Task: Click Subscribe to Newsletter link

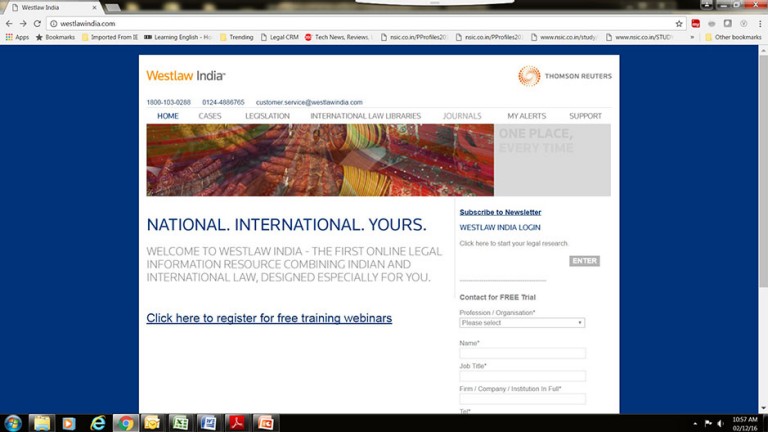Action: [x=500, y=212]
